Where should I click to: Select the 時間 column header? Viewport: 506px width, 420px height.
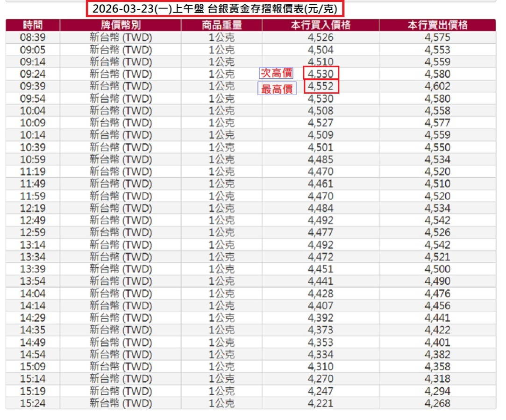[x=31, y=26]
